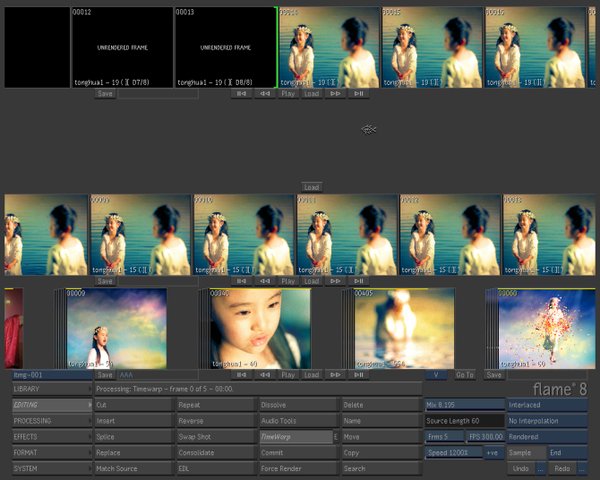Screen dimensions: 600x480
Task: Open the Interlaced dropdown
Action: [x=546, y=405]
